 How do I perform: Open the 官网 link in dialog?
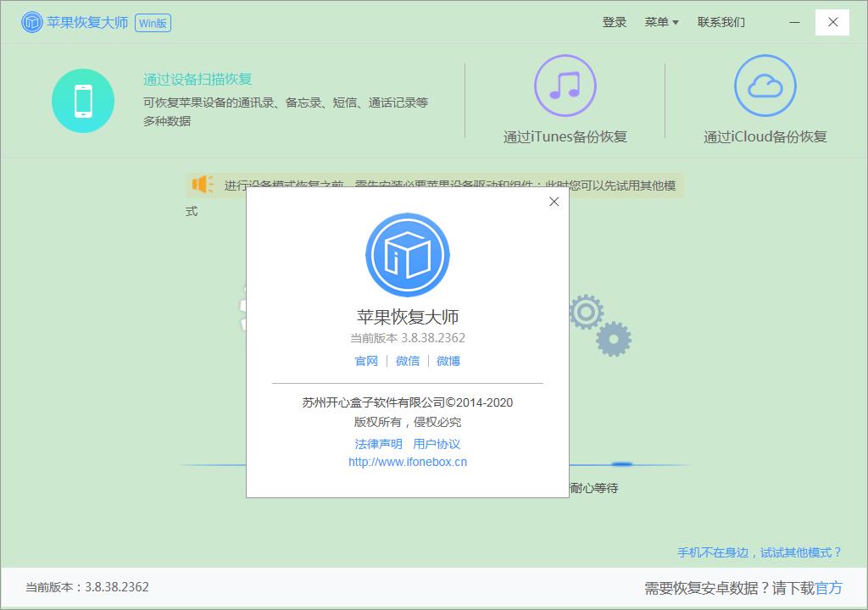pyautogui.click(x=366, y=361)
